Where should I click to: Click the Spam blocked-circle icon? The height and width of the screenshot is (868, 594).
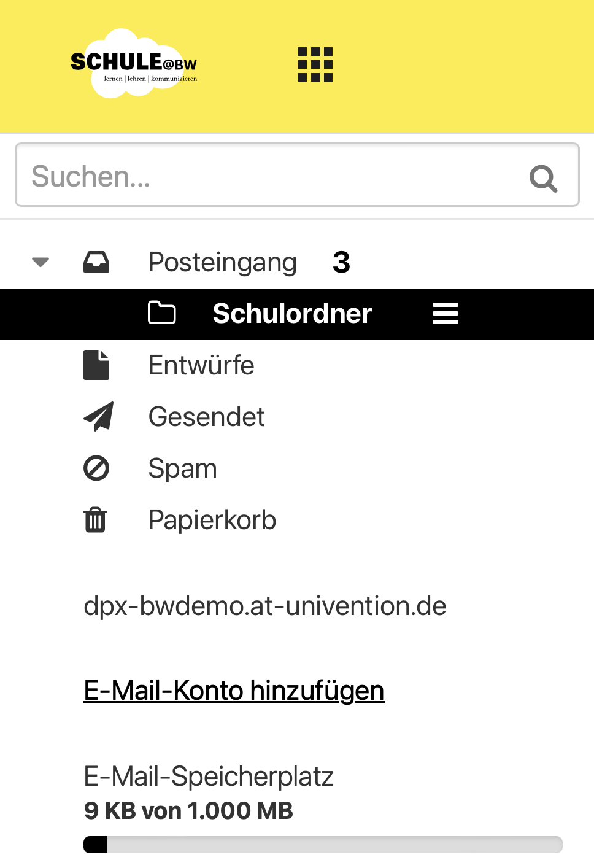tap(96, 468)
